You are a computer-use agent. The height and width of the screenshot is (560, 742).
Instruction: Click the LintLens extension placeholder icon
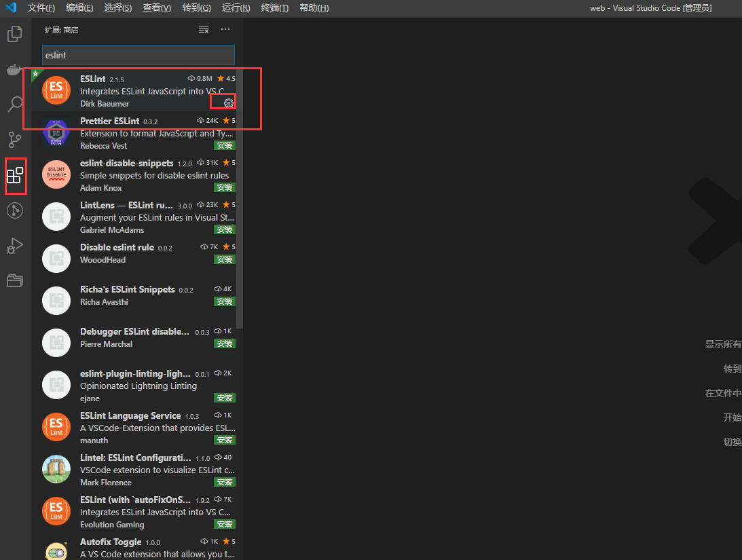pyautogui.click(x=56, y=216)
